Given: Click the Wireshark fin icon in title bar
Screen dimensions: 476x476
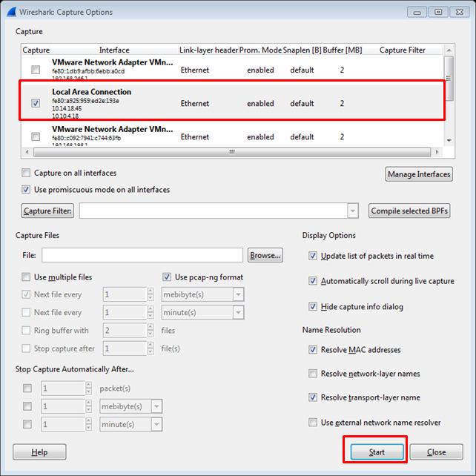Looking at the screenshot, I should (11, 12).
